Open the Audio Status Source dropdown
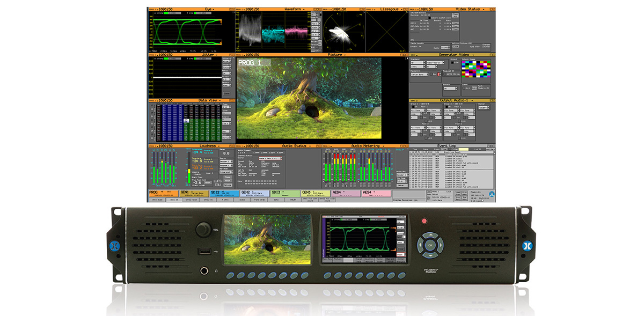The width and height of the screenshot is (644, 316). (270, 159)
